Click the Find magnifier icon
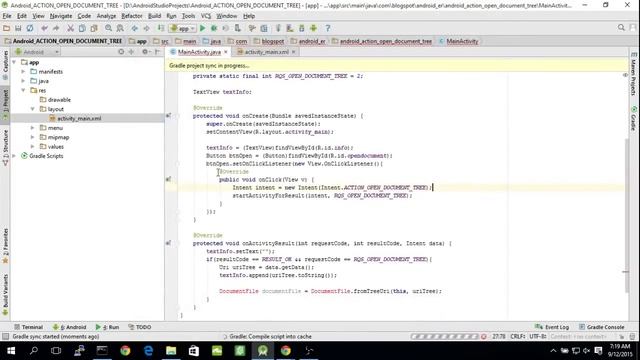This screenshot has width=640, height=360. (x=108, y=28)
